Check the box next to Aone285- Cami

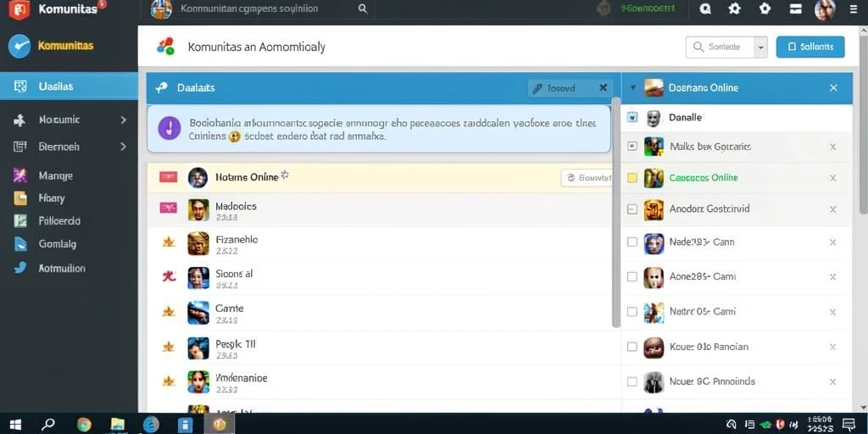pyautogui.click(x=632, y=276)
